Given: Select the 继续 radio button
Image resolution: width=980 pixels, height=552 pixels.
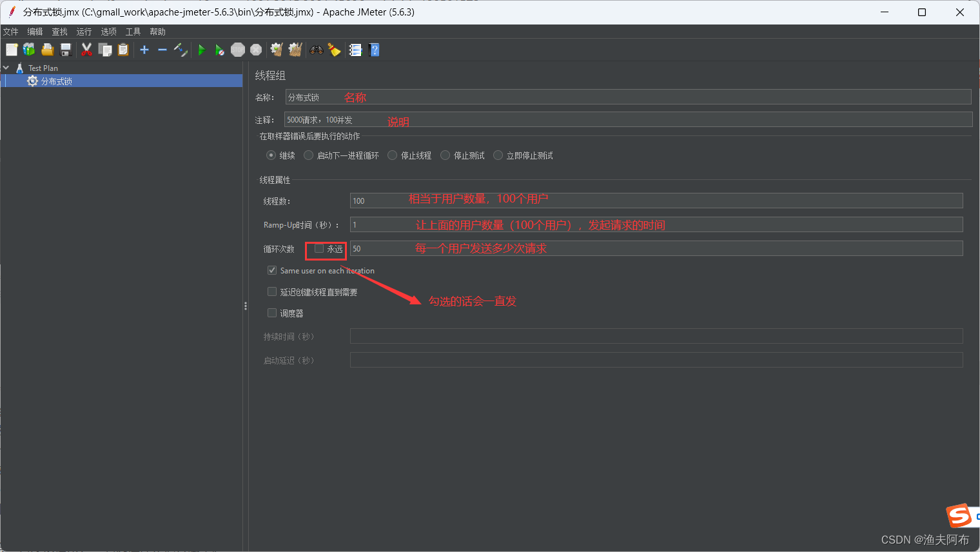Looking at the screenshot, I should [271, 155].
